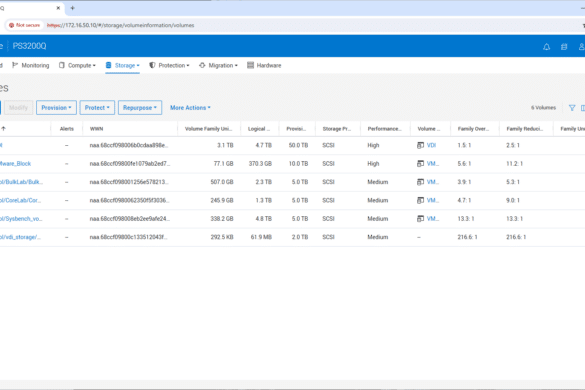Select the 370.3 GB logical used cell

(x=260, y=163)
